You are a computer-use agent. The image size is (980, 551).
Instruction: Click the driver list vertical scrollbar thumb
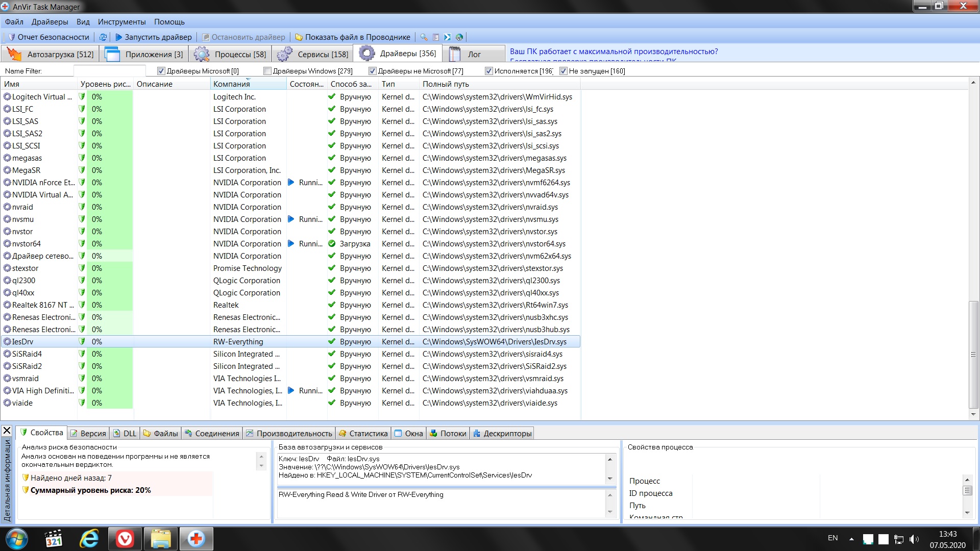tap(973, 354)
